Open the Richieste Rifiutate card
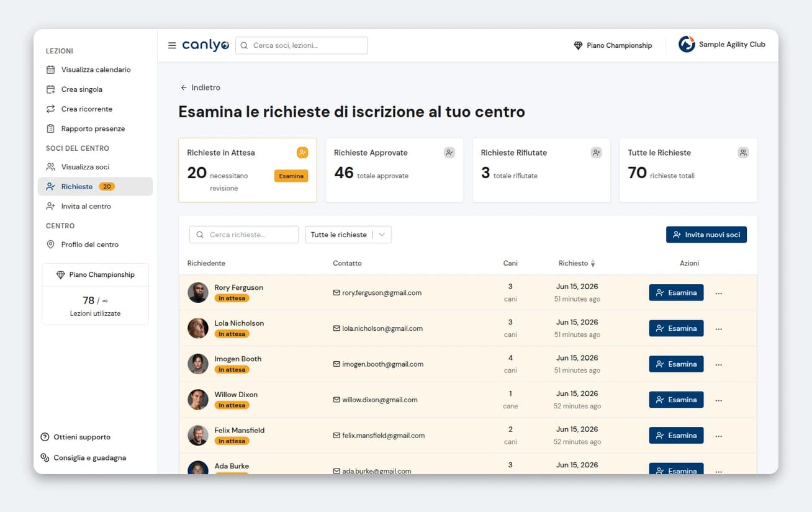This screenshot has width=812, height=512. click(x=541, y=170)
